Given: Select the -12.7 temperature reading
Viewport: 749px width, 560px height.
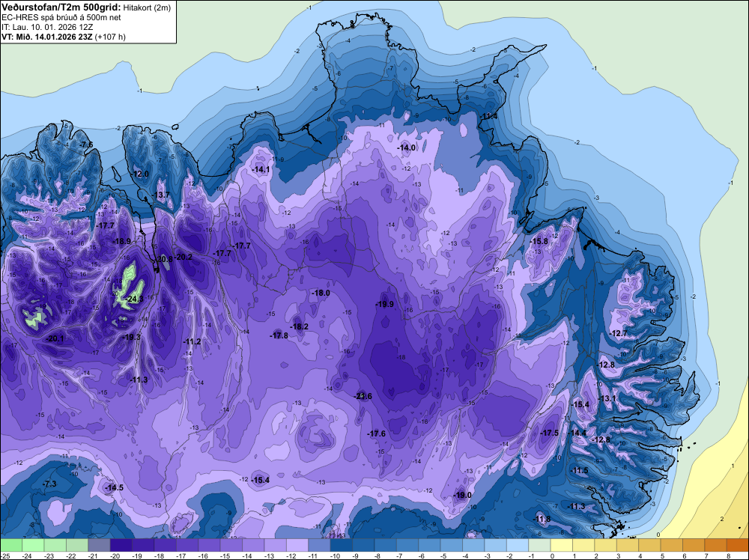Looking at the screenshot, I should (x=619, y=333).
